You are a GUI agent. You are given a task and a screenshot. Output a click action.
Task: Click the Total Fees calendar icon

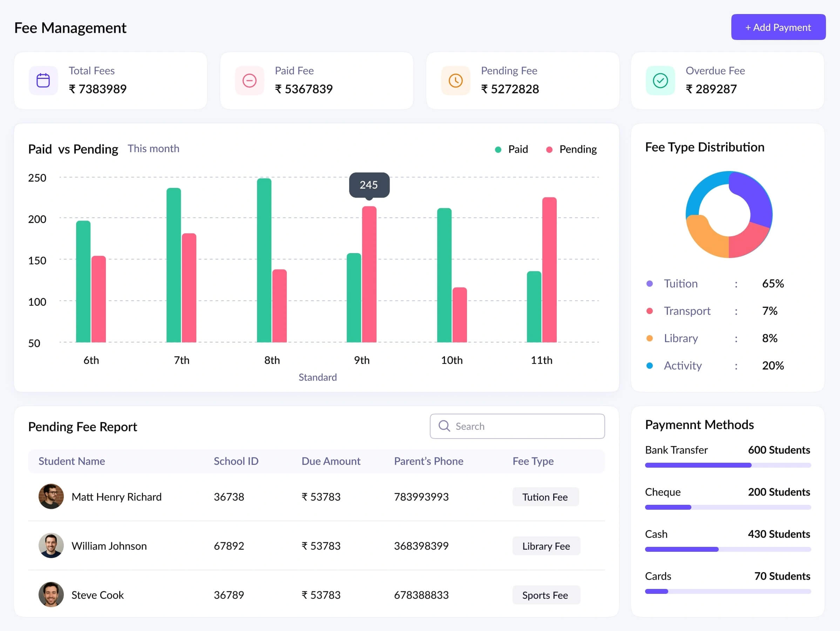[43, 81]
